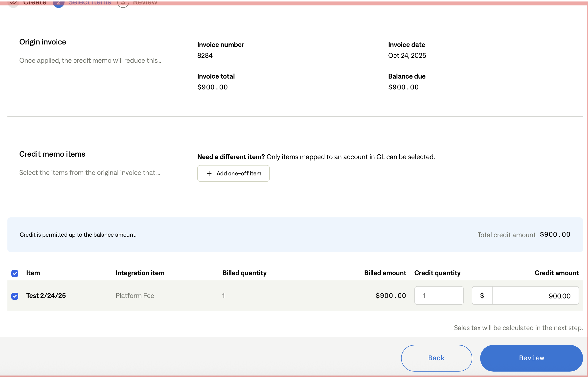Click the invoice number 8284
588x377 pixels.
[205, 56]
